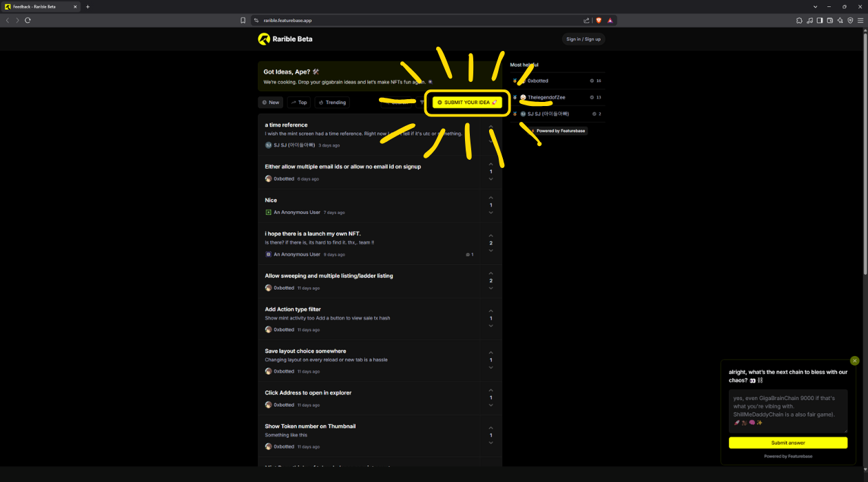Upvote 'Allow sweeping and multiple listing' post
Screen dimensions: 868x482
pos(491,273)
